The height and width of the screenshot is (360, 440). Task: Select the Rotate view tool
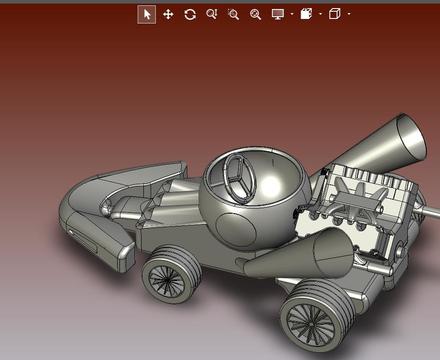coord(190,14)
